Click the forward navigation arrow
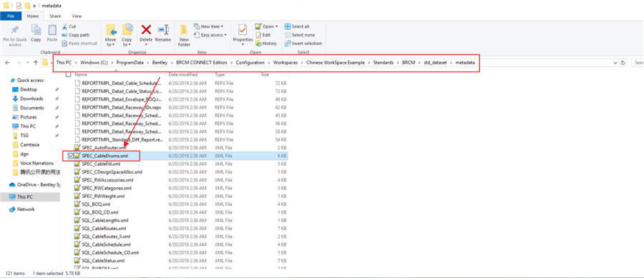The width and height of the screenshot is (644, 278). (x=18, y=63)
